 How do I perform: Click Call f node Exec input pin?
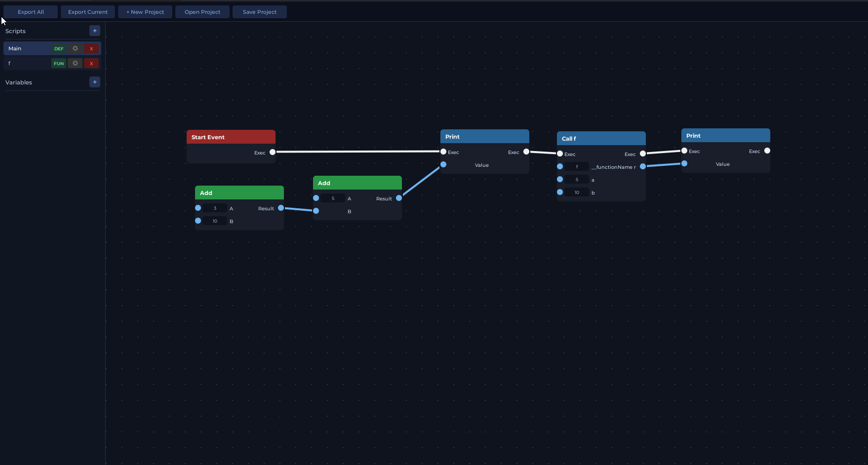coord(560,154)
